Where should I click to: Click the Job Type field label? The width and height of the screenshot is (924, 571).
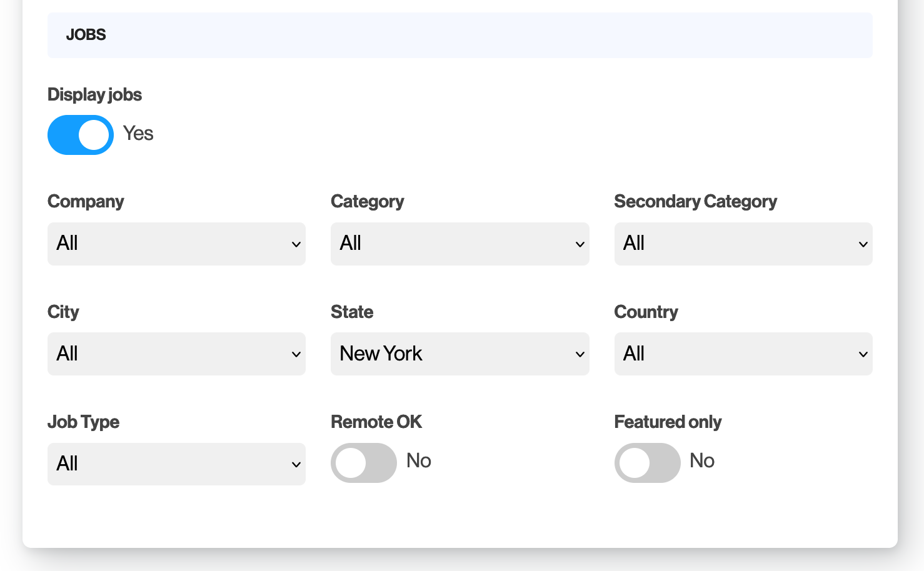(83, 422)
